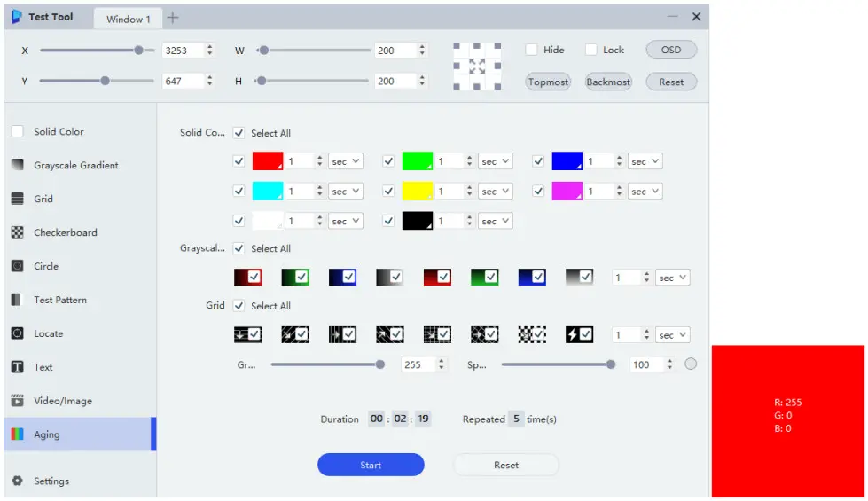Click the Text sidebar icon
The height and width of the screenshot is (501, 868).
tap(18, 367)
